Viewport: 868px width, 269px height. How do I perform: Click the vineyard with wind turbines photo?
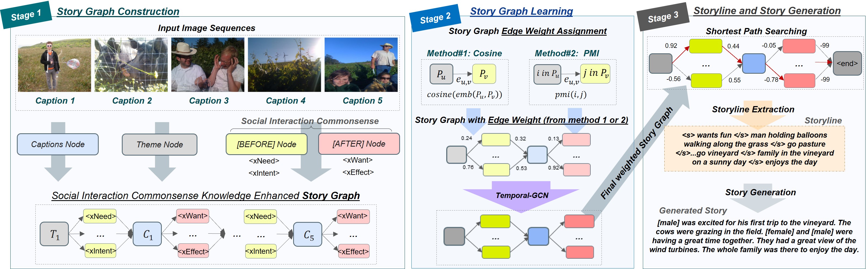(284, 65)
